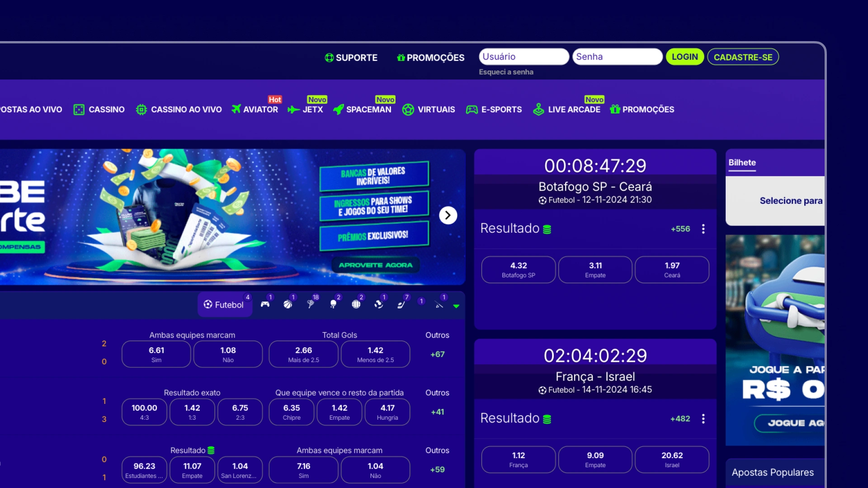The image size is (868, 488).
Task: Select the volleyball sport icon
Action: tap(356, 304)
